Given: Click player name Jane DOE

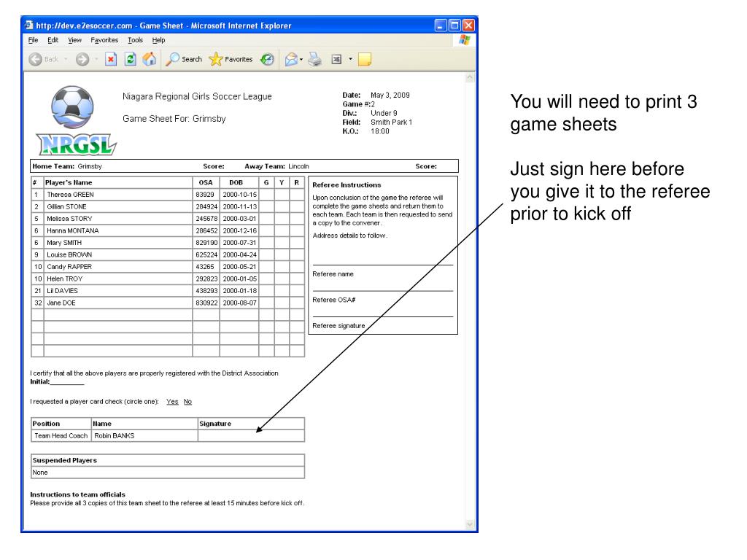Looking at the screenshot, I should point(61,303).
